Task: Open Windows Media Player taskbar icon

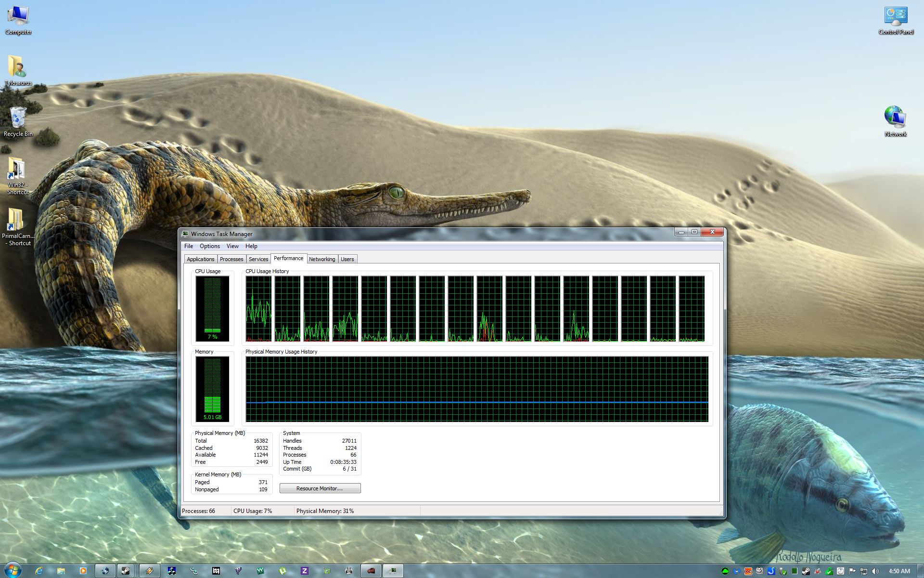Action: pyautogui.click(x=83, y=571)
